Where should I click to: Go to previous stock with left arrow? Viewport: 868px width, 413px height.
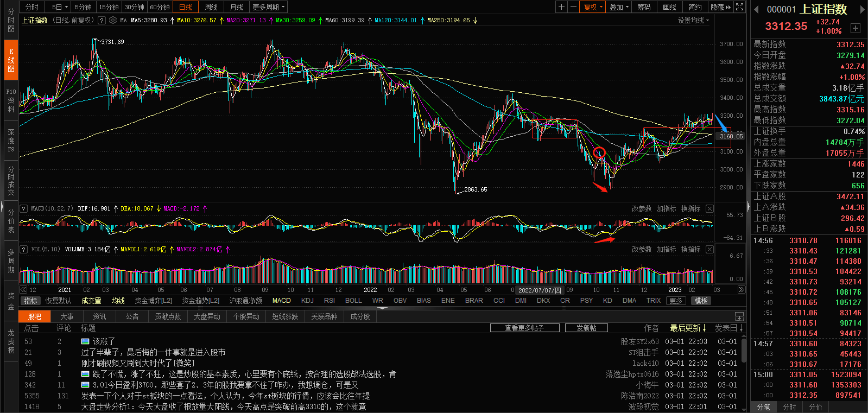pyautogui.click(x=756, y=9)
